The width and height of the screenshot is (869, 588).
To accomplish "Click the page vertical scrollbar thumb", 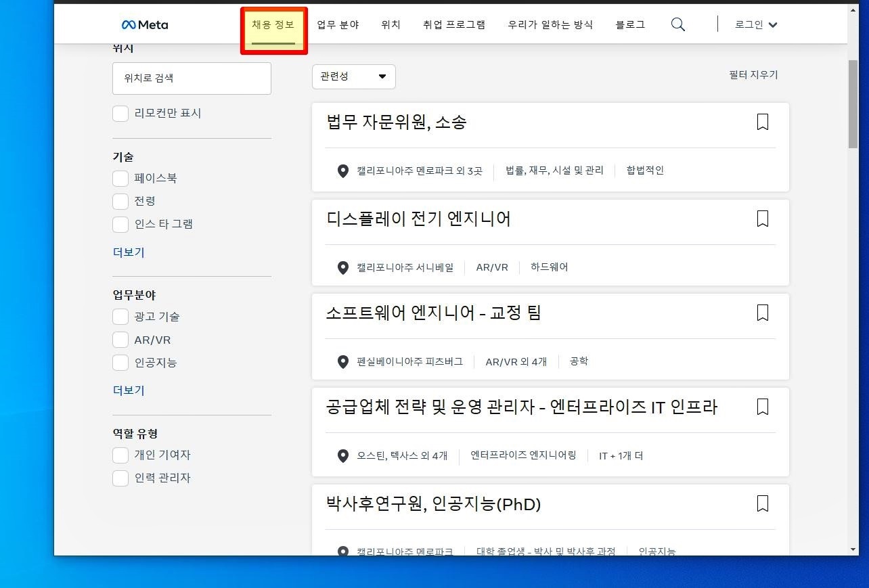I will click(x=853, y=104).
